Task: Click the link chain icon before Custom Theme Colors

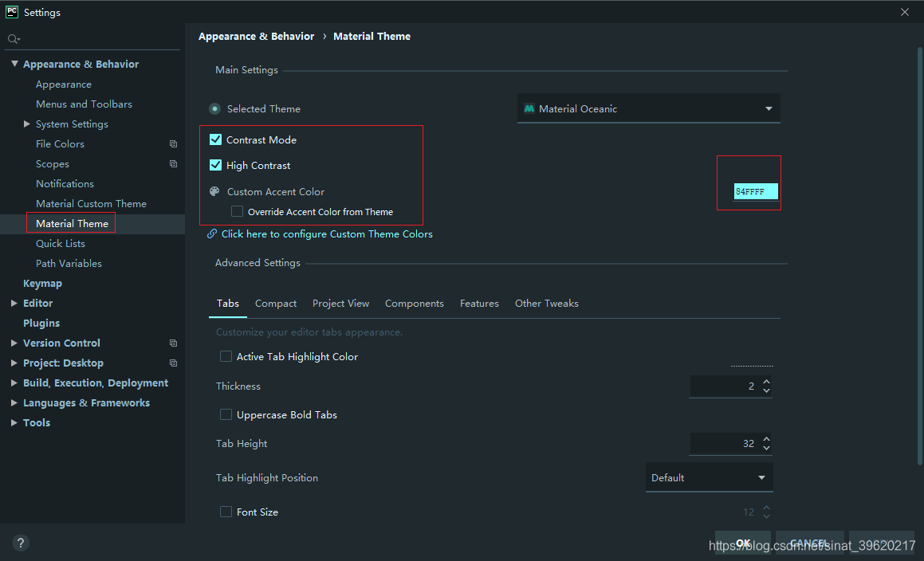Action: [x=212, y=234]
